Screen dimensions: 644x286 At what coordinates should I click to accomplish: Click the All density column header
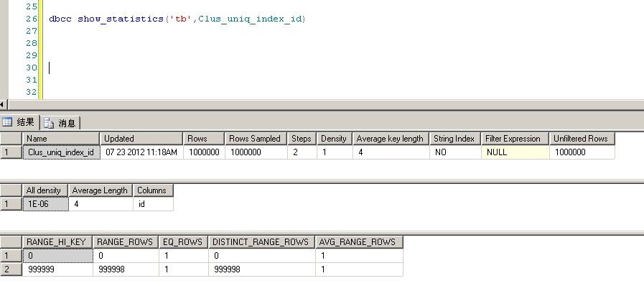pos(45,190)
